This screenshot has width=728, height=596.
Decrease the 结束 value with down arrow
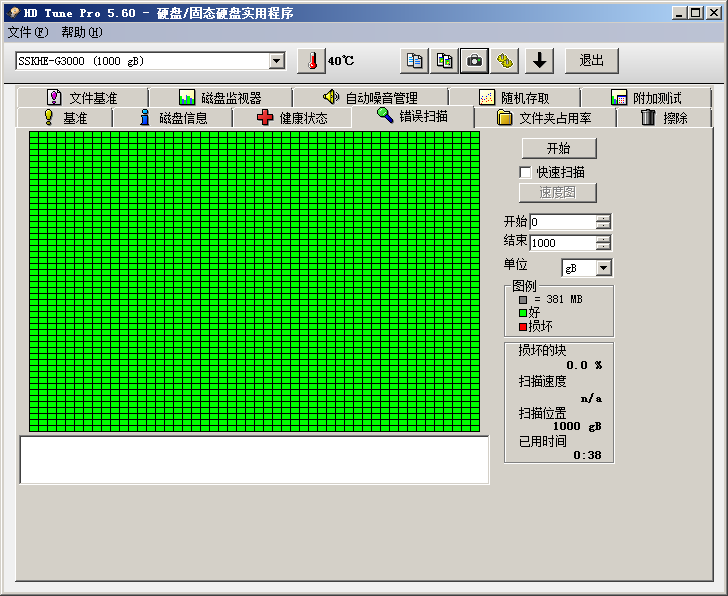[x=603, y=246]
